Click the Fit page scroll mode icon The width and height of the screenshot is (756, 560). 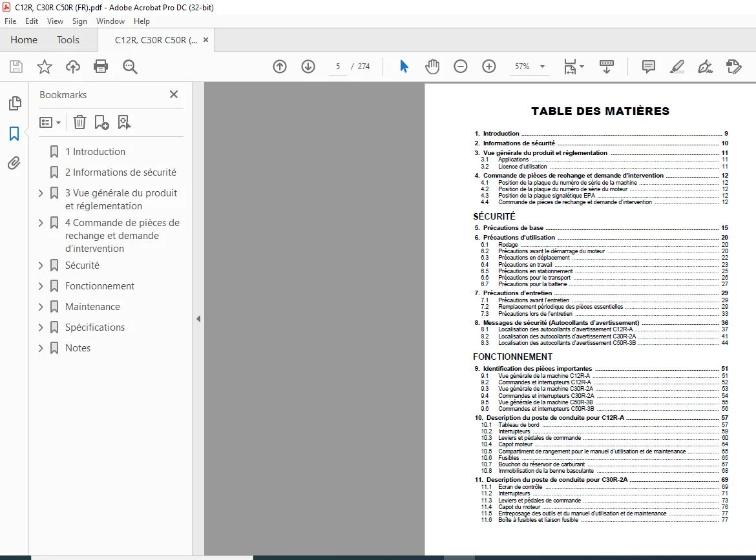[x=570, y=67]
